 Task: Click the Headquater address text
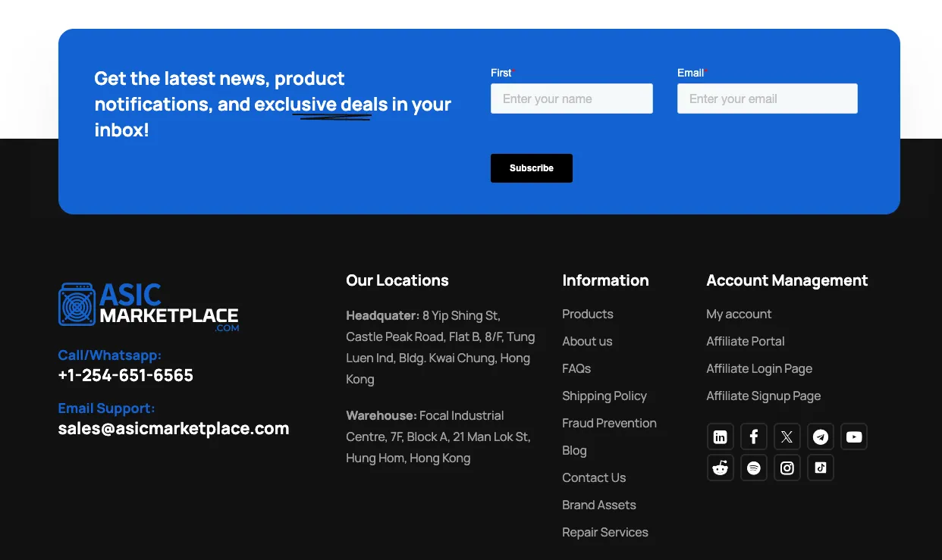pos(441,347)
